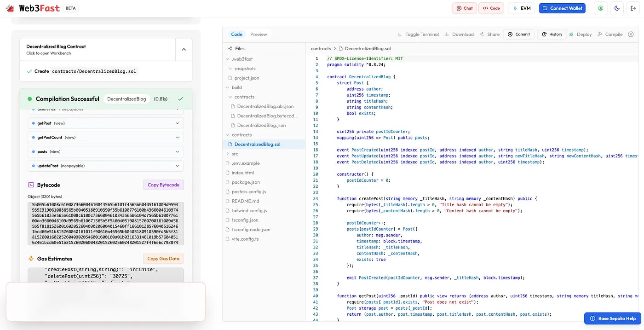The width and height of the screenshot is (644, 330).
Task: Toggle Terminal visibility
Action: click(x=418, y=34)
